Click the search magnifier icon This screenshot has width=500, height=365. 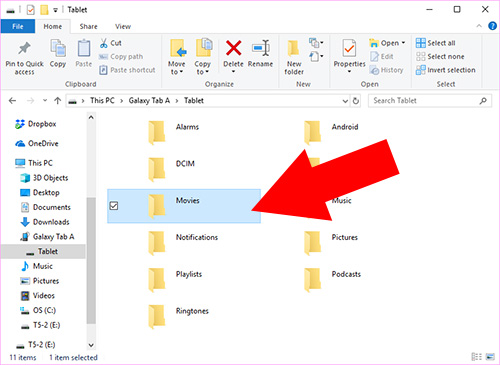483,100
